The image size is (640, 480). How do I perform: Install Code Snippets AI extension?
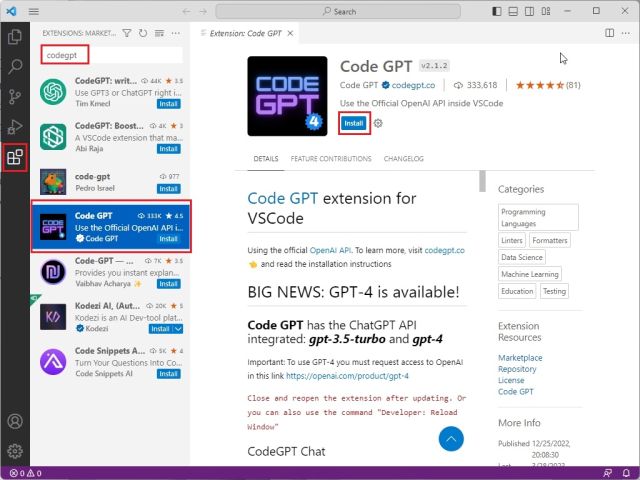click(169, 374)
